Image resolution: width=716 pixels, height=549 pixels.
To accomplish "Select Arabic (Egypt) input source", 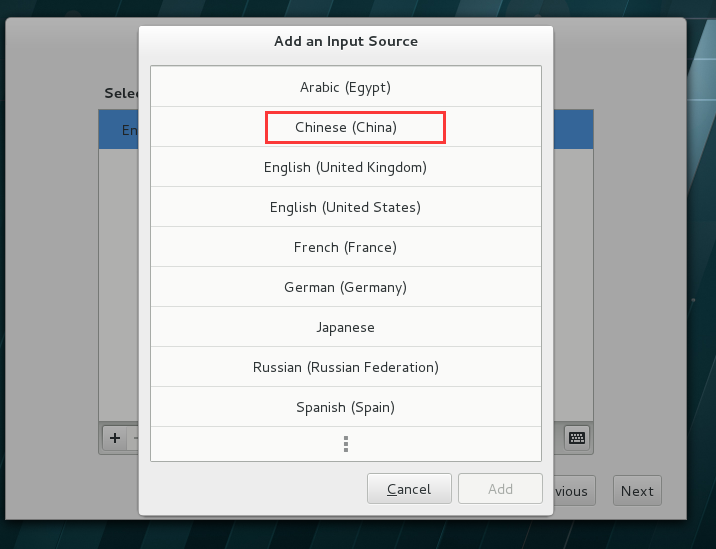I will coord(346,87).
